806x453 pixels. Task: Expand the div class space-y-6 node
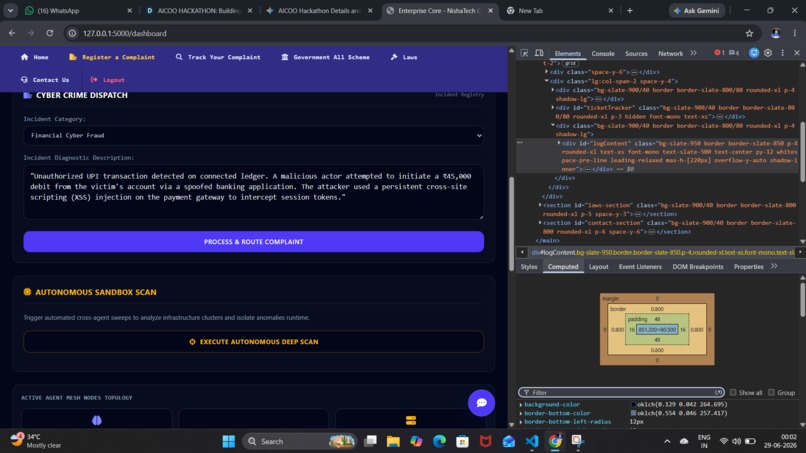[x=546, y=72]
